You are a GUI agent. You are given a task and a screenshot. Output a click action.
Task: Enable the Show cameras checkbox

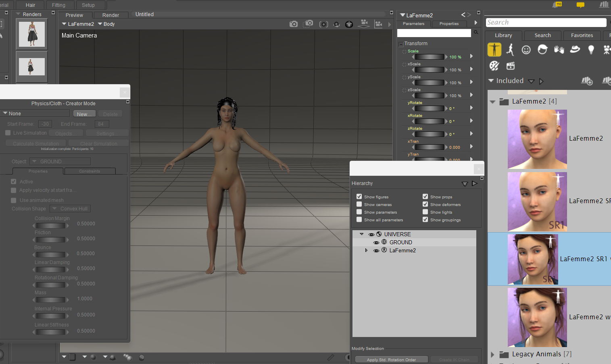(x=359, y=204)
